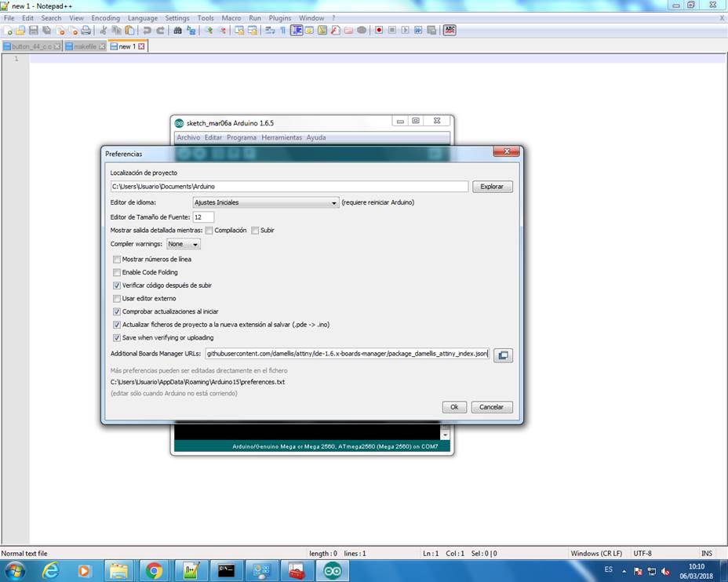Click the Open file icon in Notepad++ toolbar
The width and height of the screenshot is (728, 582).
tap(20, 31)
